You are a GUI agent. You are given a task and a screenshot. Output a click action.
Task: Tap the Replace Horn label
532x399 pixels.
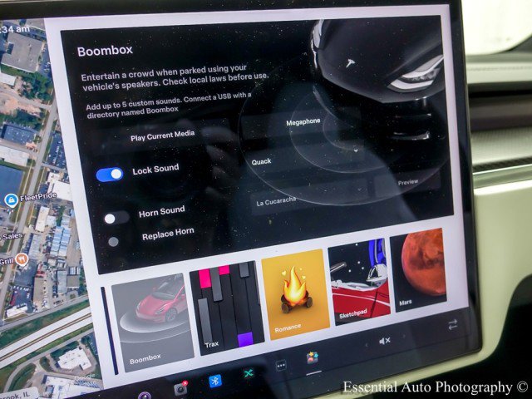(x=168, y=234)
